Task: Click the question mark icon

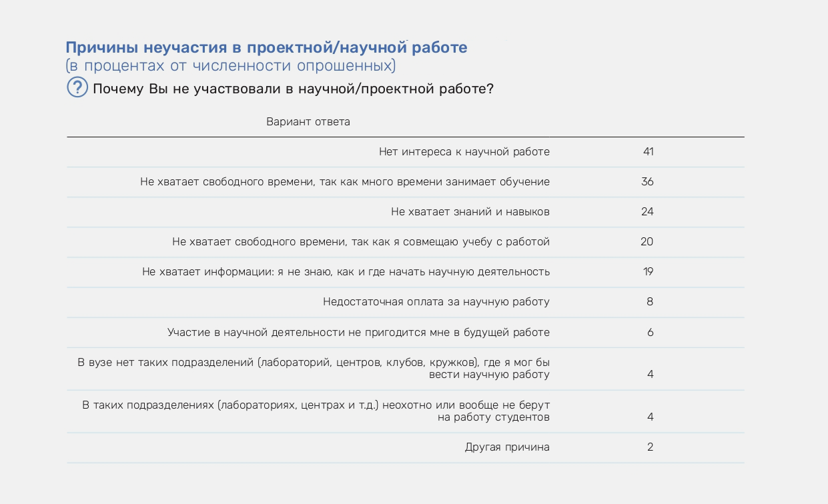Action: (x=77, y=87)
